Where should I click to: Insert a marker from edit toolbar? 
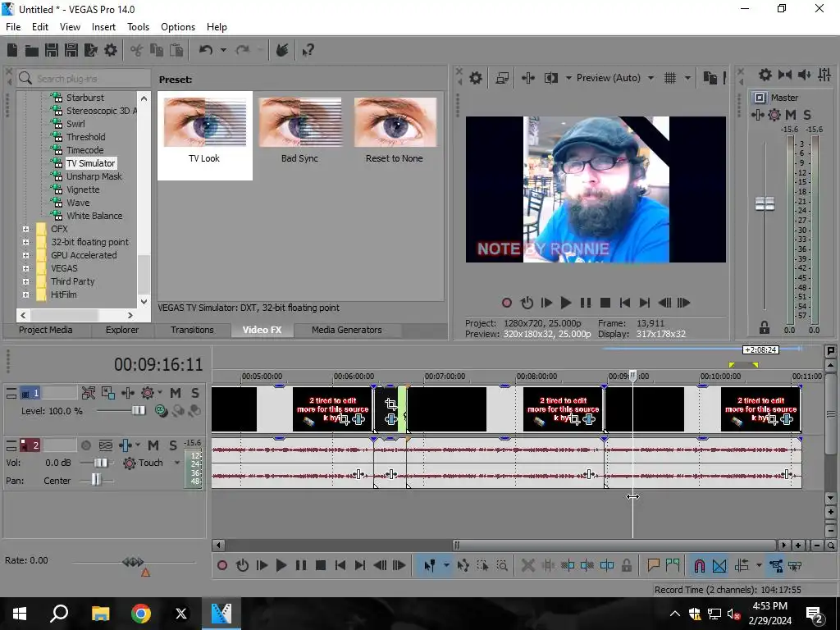pyautogui.click(x=653, y=565)
